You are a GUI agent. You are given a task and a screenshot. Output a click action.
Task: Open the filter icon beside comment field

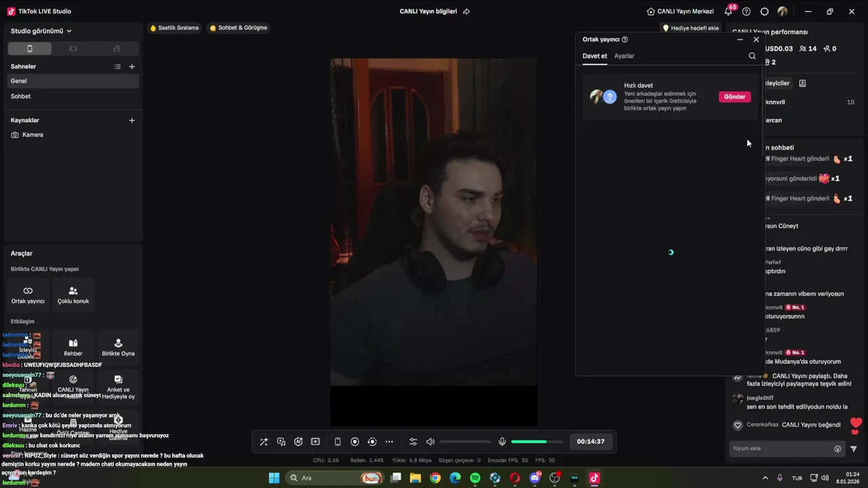[854, 449]
